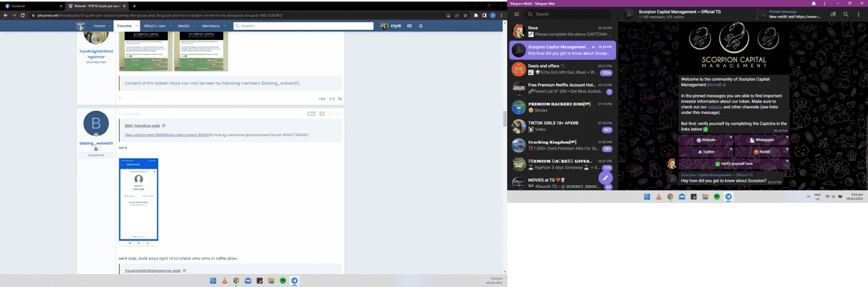Click the Website inline button
Viewport: 868px width, 287px height.
706,140
